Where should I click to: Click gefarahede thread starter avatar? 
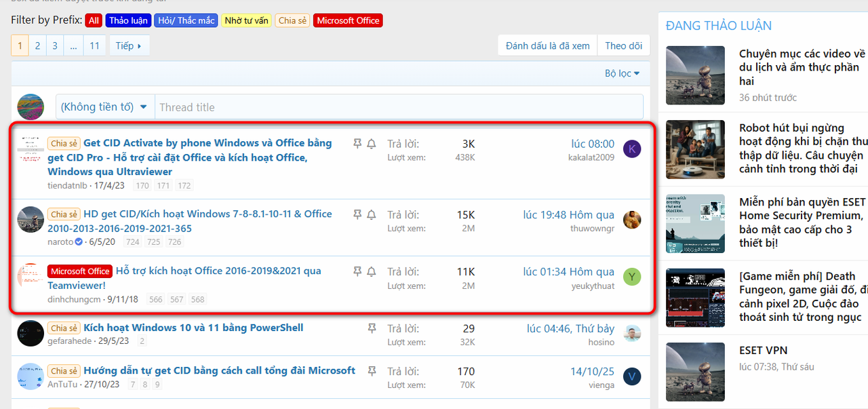click(x=31, y=334)
